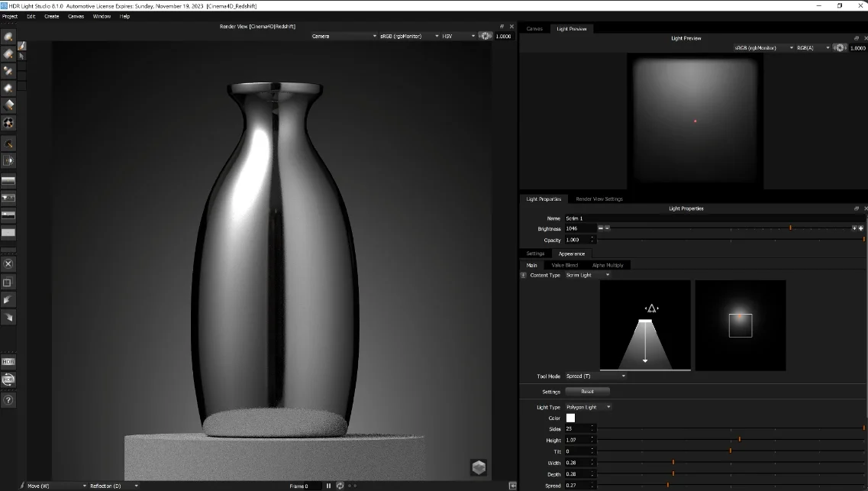Click the Light Preview exposure aperture icon
The width and height of the screenshot is (868, 491).
click(840, 47)
